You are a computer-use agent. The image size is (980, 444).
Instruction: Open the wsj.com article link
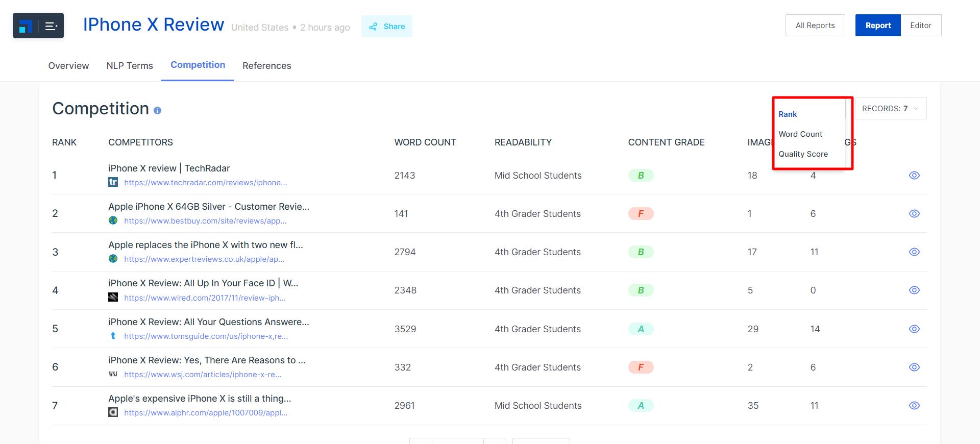(203, 375)
